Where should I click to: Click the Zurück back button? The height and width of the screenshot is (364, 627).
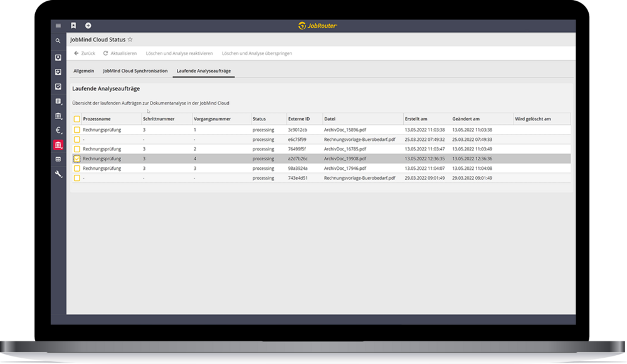85,53
